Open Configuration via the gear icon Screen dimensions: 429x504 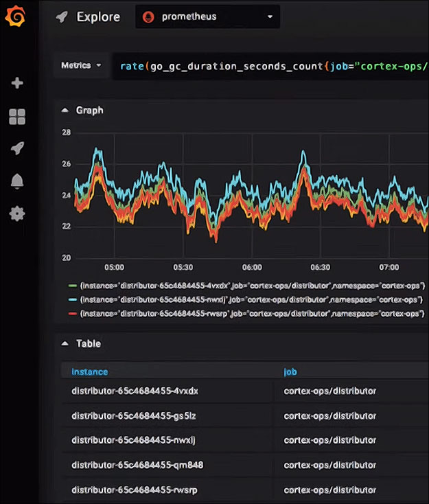(17, 214)
